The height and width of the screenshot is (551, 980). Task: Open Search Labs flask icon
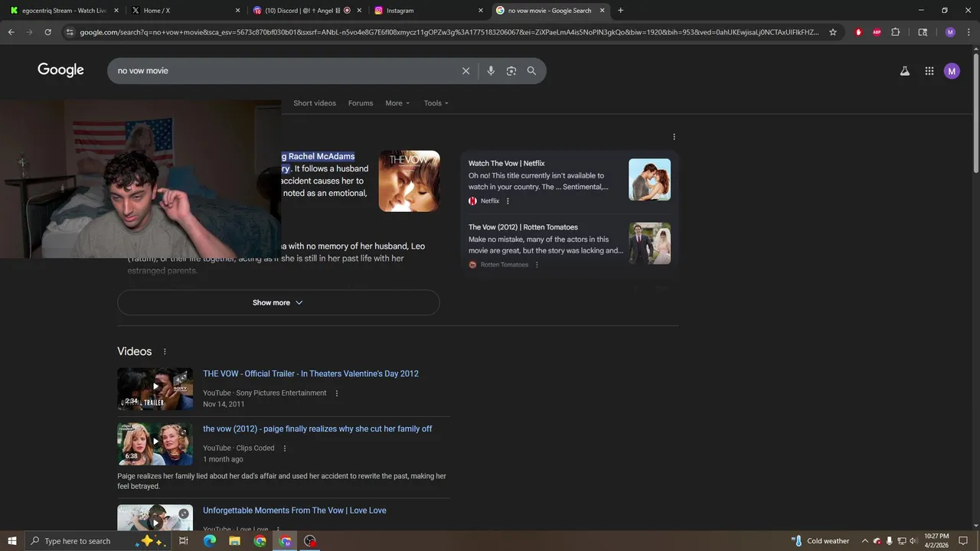pyautogui.click(x=904, y=71)
